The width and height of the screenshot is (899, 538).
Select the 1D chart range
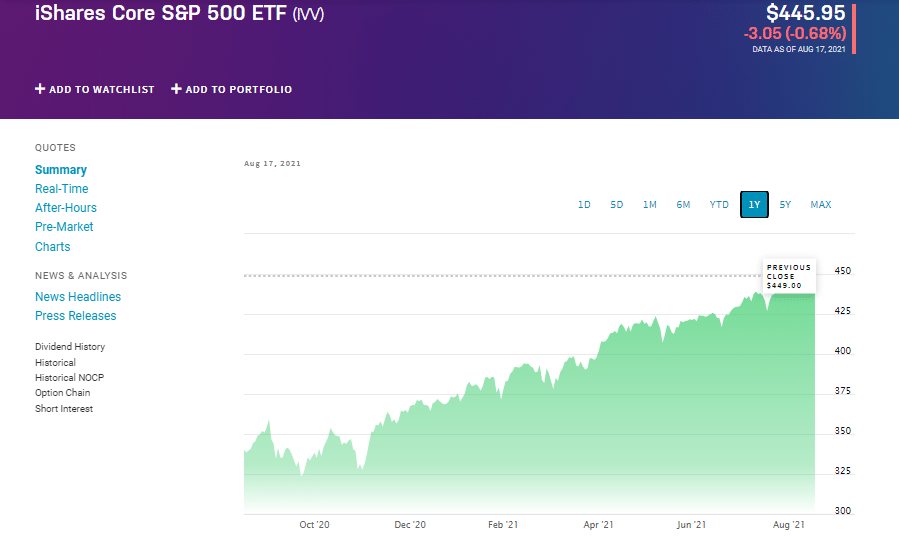(x=584, y=205)
